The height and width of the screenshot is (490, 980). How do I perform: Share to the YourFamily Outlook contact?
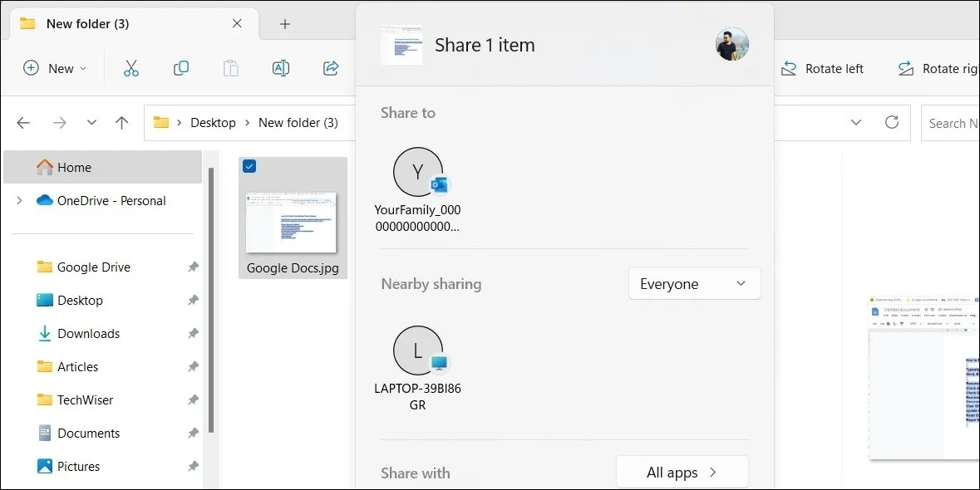point(418,172)
